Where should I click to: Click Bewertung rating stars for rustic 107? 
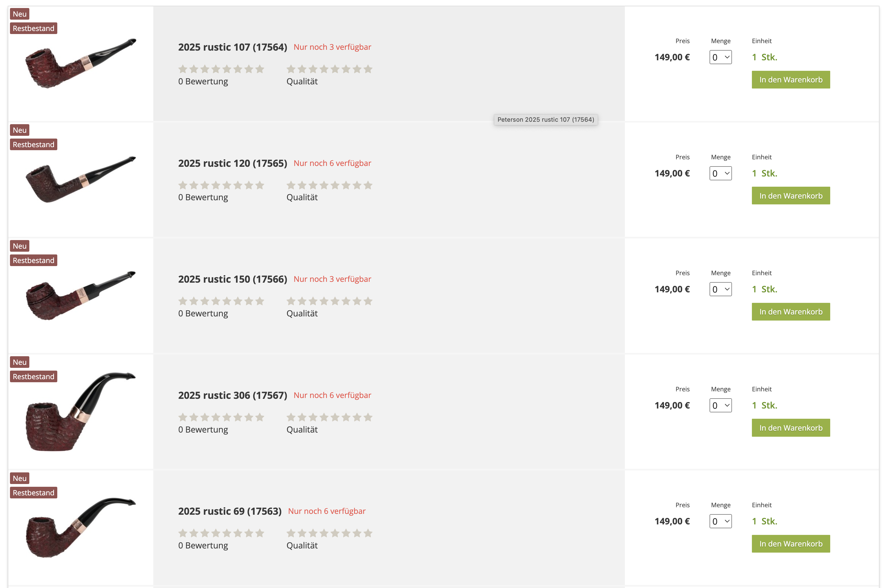[x=221, y=69]
